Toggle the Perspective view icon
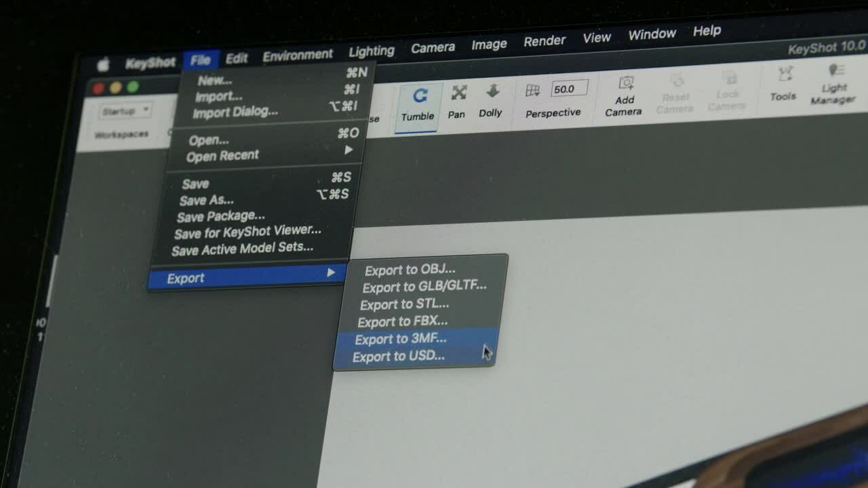Viewport: 868px width, 488px height. click(533, 91)
